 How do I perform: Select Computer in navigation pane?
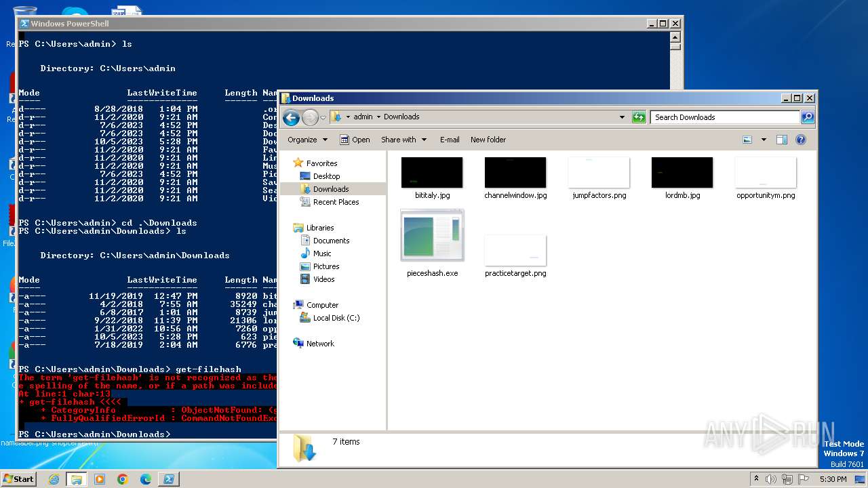coord(322,305)
